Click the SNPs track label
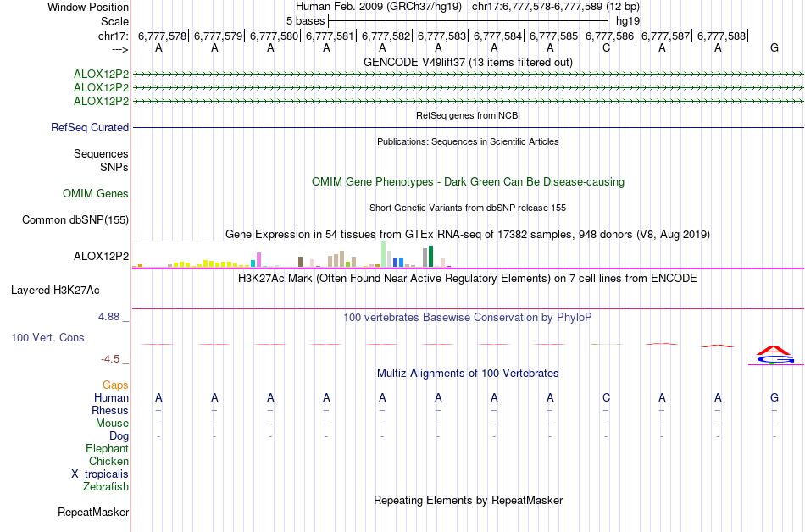 pyautogui.click(x=114, y=167)
